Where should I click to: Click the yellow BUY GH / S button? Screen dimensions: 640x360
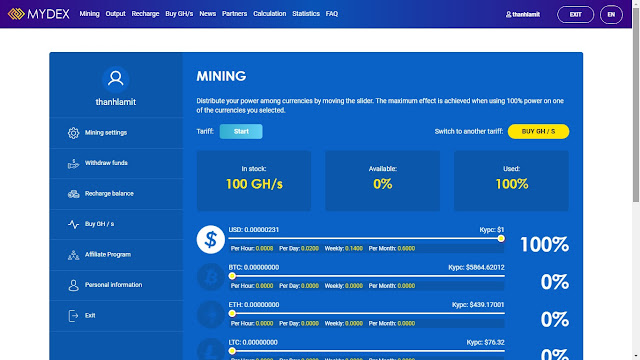pos(538,131)
